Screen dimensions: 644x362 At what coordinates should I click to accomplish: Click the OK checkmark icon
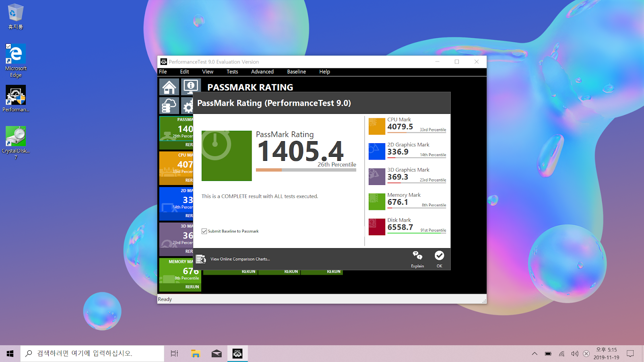(x=439, y=255)
